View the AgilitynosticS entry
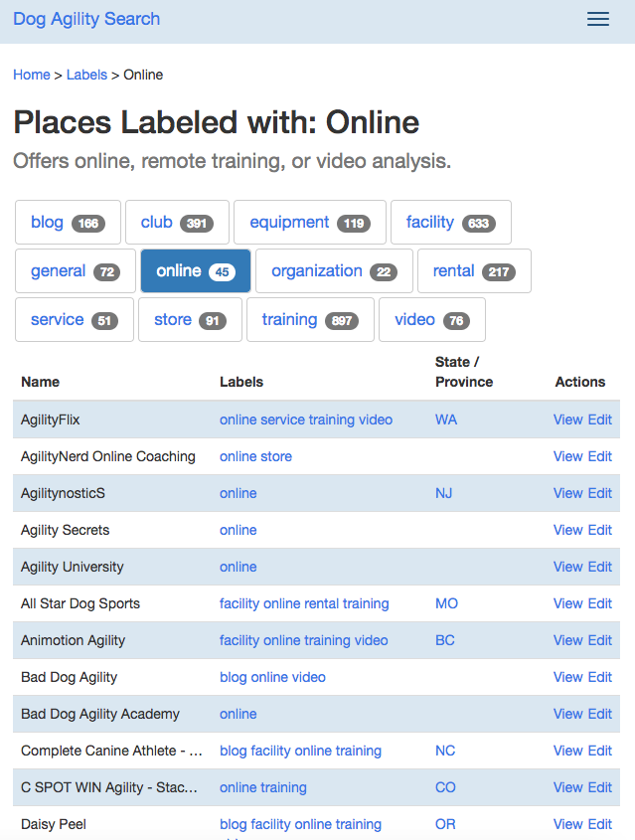This screenshot has width=635, height=840. point(568,493)
